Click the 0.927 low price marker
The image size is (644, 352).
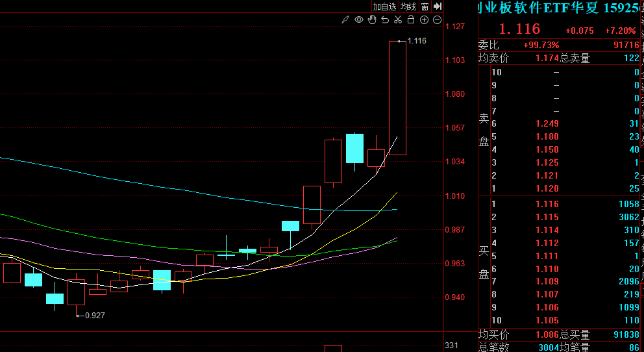[95, 315]
